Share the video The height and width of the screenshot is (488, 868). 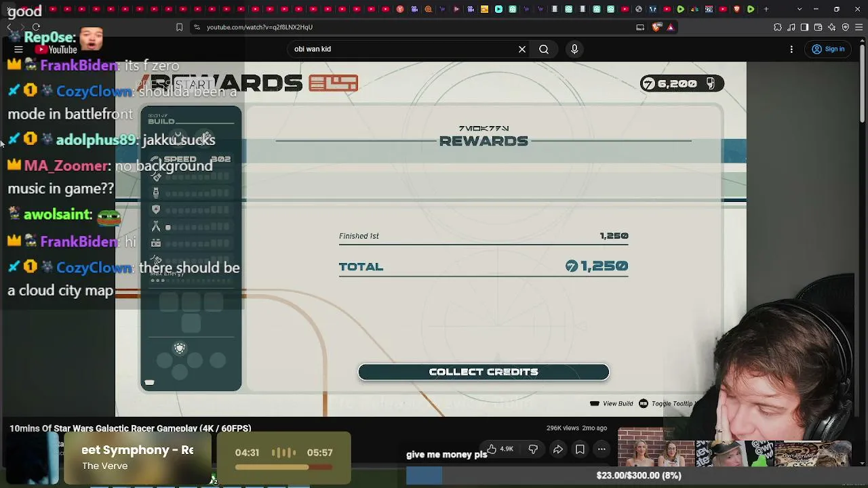pyautogui.click(x=558, y=449)
